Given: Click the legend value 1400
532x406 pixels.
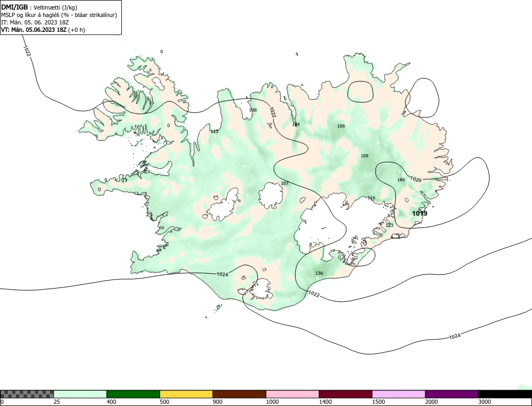Looking at the screenshot, I should [x=326, y=402].
